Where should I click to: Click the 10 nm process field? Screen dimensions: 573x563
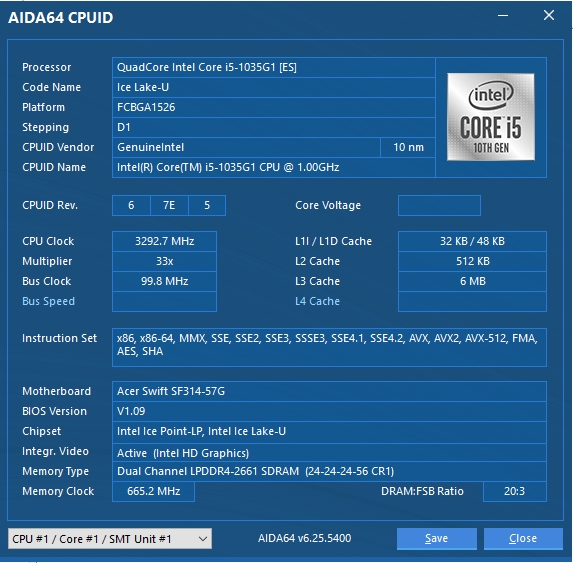tap(408, 147)
